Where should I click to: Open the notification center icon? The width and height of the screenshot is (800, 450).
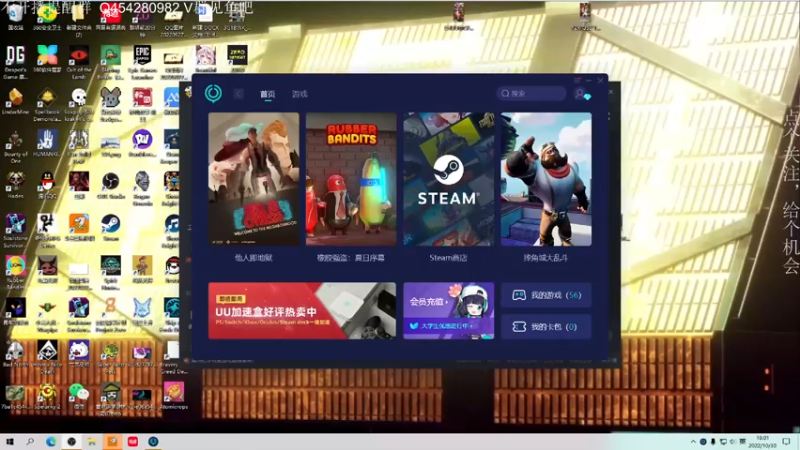(786, 442)
